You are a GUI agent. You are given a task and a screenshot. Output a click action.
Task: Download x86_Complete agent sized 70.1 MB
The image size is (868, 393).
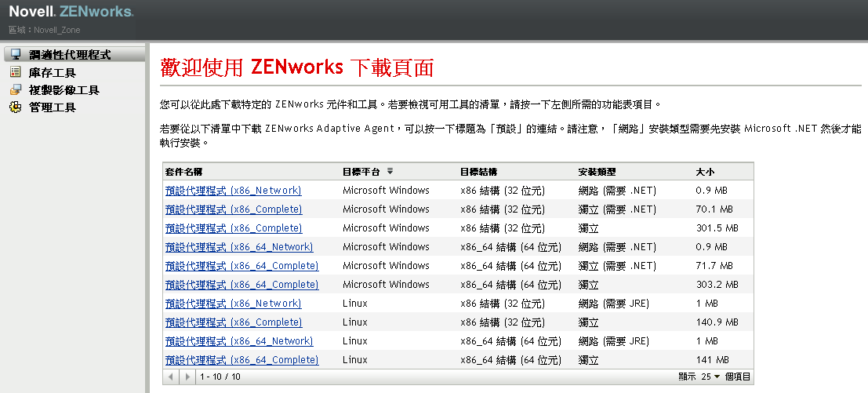234,209
